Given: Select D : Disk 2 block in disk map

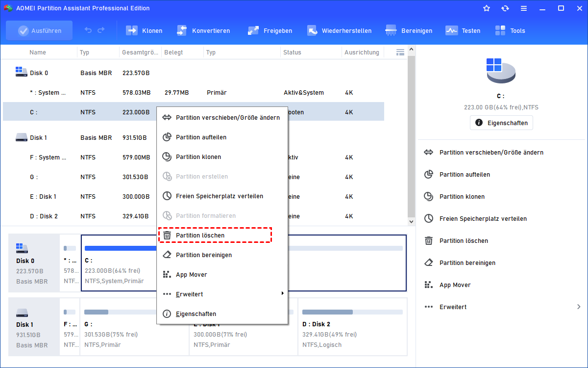Looking at the screenshot, I should [352, 326].
